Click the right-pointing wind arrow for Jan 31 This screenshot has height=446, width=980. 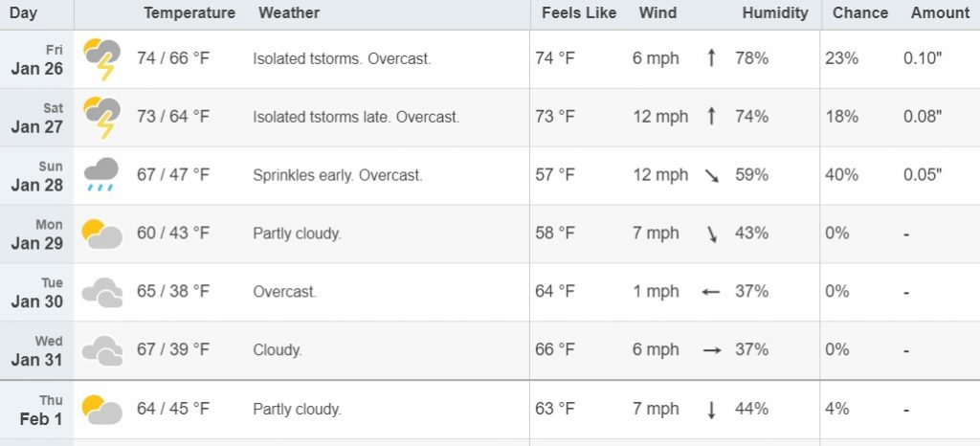[x=711, y=349]
